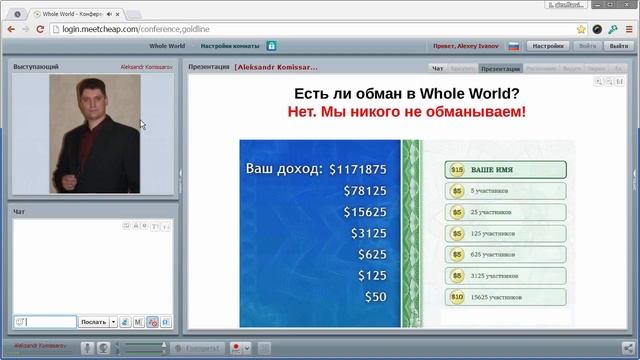Click the greyed Войти button
The width and height of the screenshot is (640, 360).
[587, 46]
